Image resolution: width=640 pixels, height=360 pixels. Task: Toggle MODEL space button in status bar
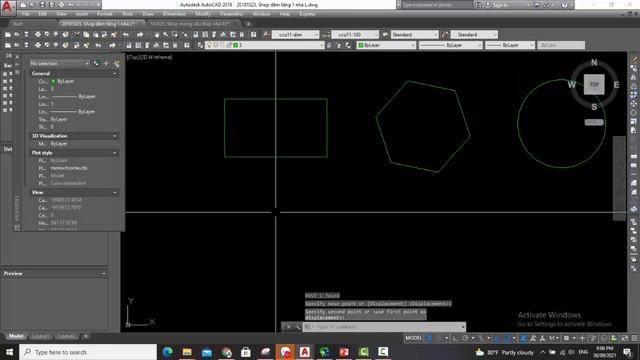click(x=413, y=338)
